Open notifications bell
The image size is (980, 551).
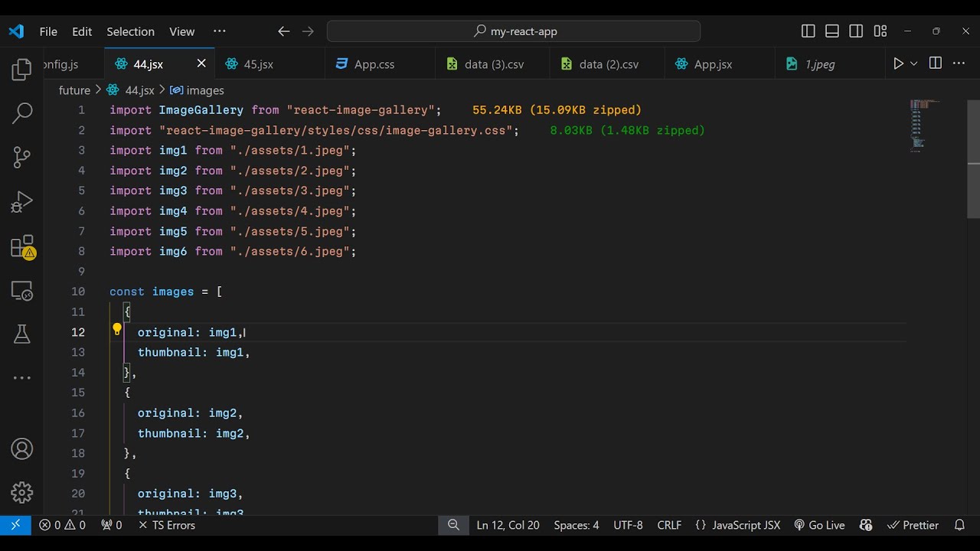point(959,525)
